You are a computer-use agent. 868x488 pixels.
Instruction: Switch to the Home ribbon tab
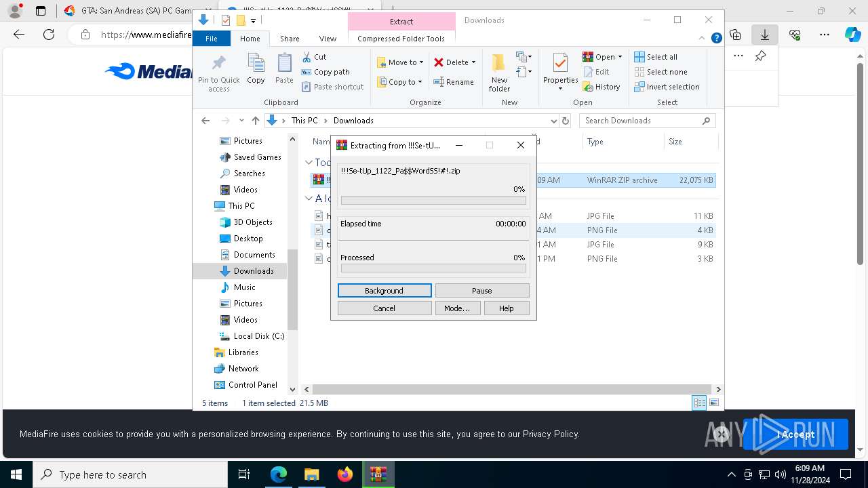250,39
